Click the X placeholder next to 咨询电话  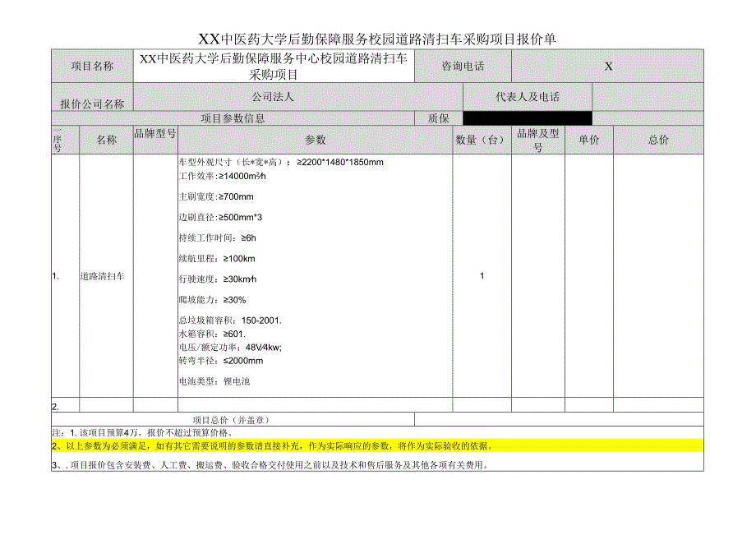click(x=606, y=67)
